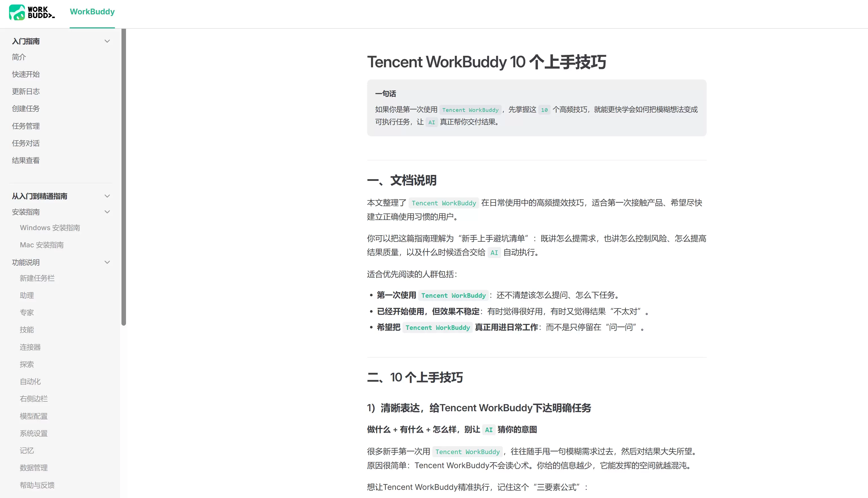The image size is (868, 498).
Task: Click the 10 code tag in the callout
Action: pyautogui.click(x=544, y=110)
